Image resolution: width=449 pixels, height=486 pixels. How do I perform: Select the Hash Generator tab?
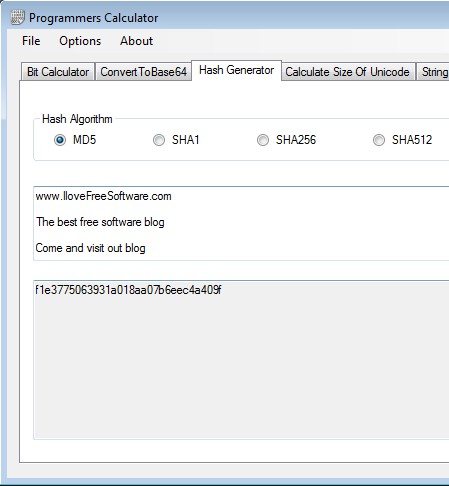[236, 70]
